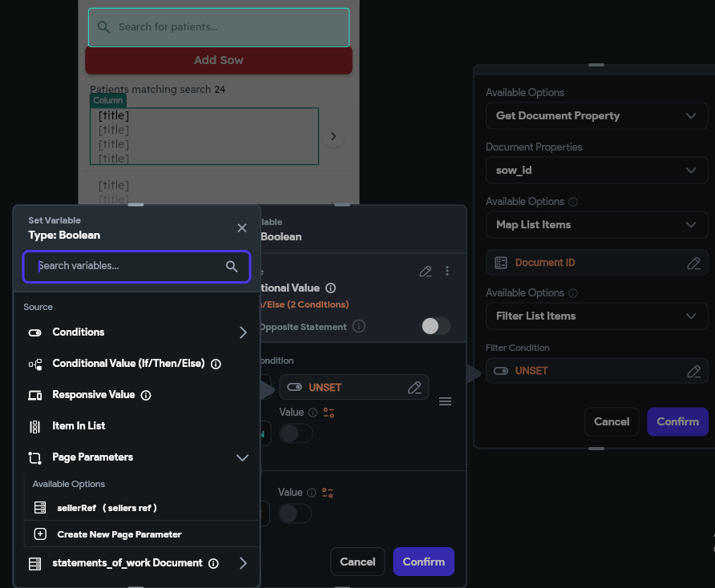Click the search magnifier icon in variables field
Screen dimensions: 715x588
(x=232, y=267)
